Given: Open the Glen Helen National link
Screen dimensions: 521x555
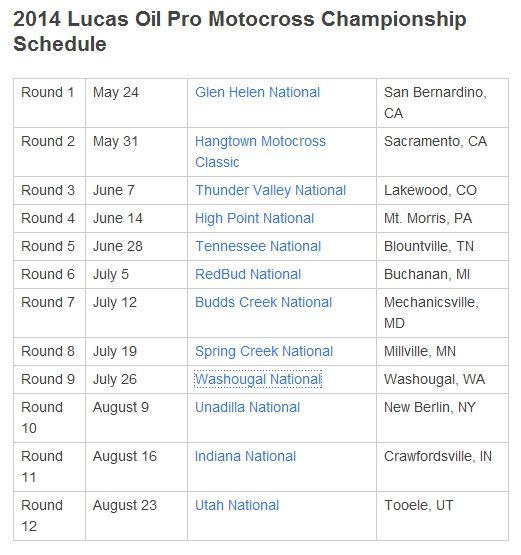Looking at the screenshot, I should click(x=257, y=92).
